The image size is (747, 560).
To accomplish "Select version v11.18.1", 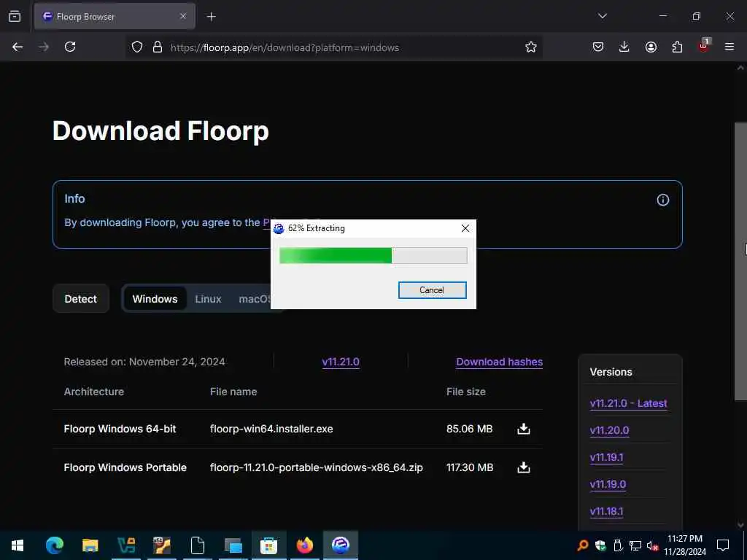I will click(x=606, y=511).
